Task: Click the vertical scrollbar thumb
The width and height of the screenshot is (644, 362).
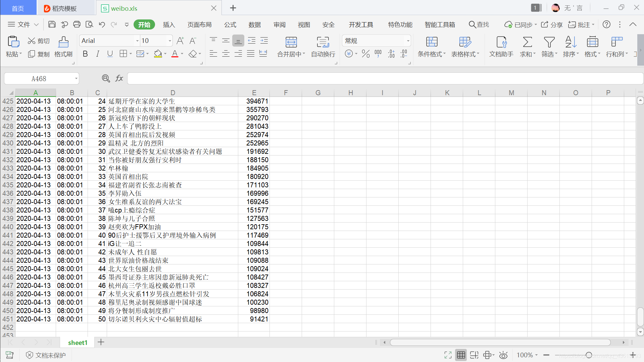Action: click(640, 317)
